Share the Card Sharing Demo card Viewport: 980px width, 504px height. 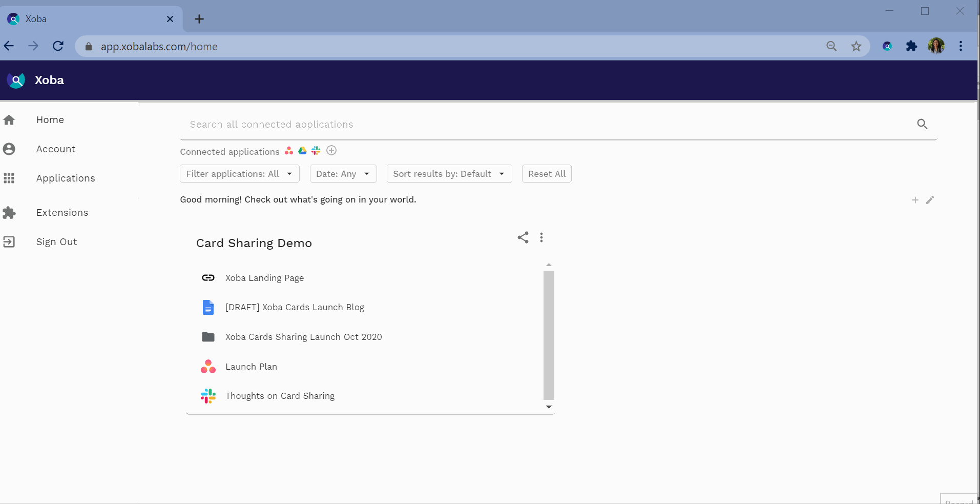pyautogui.click(x=523, y=237)
